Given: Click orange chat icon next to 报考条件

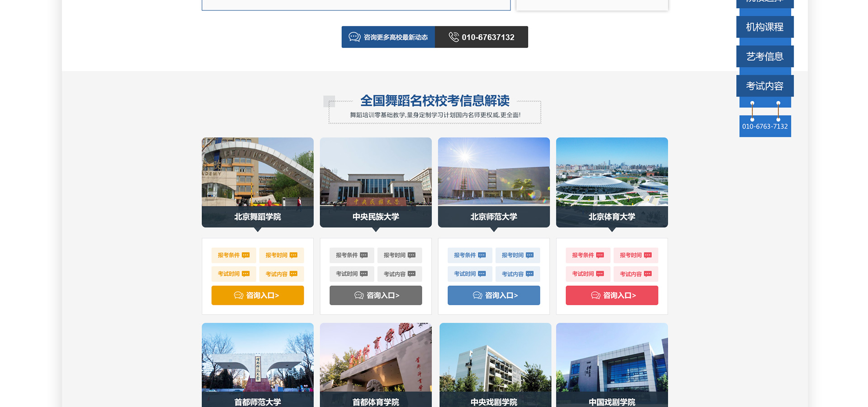Looking at the screenshot, I should [246, 256].
